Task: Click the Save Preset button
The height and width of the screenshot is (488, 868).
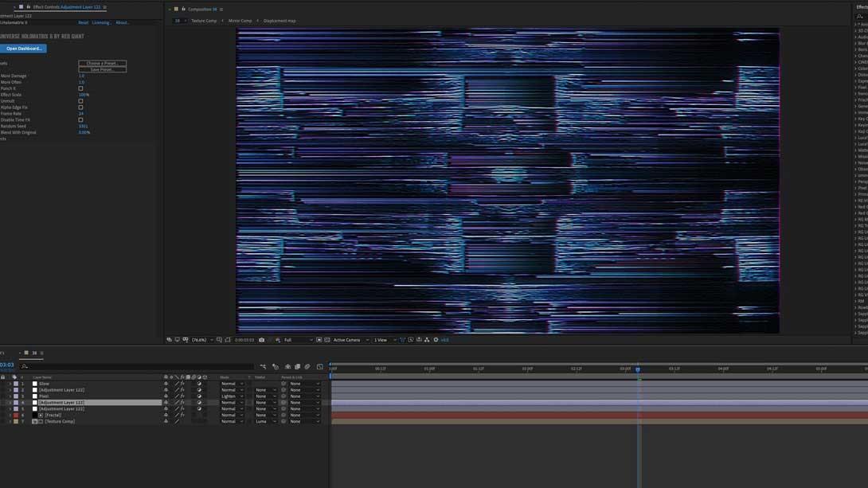Action: click(x=103, y=70)
